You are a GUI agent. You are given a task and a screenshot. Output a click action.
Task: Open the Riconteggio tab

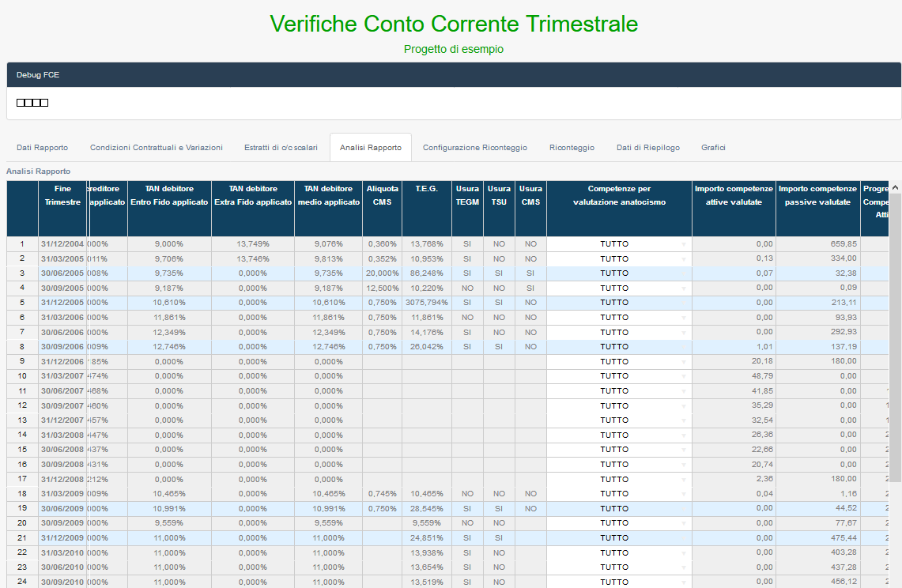[x=572, y=147]
